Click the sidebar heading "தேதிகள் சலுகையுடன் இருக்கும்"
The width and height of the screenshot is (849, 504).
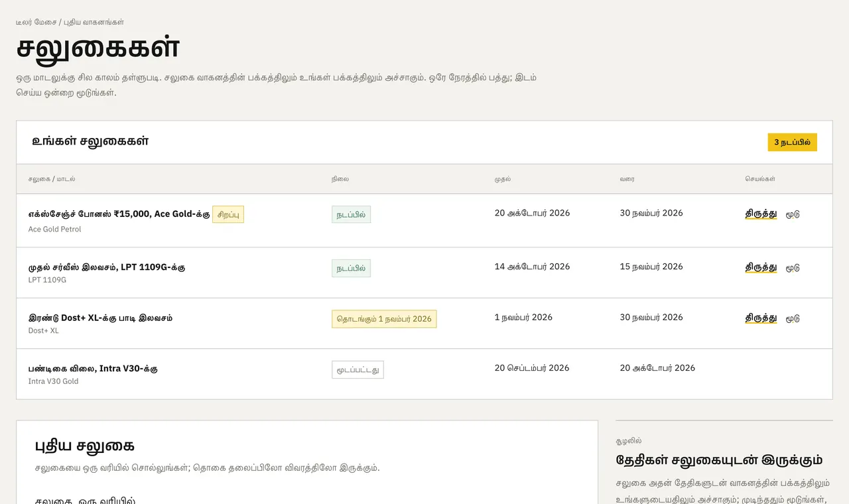point(719,460)
